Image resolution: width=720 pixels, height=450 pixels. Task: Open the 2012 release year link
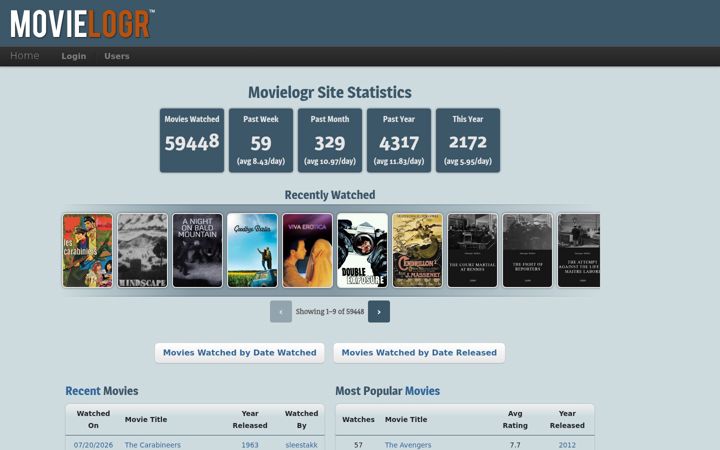point(567,445)
